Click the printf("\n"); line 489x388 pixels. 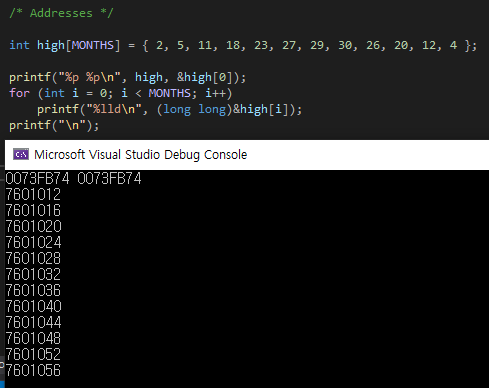(x=54, y=125)
